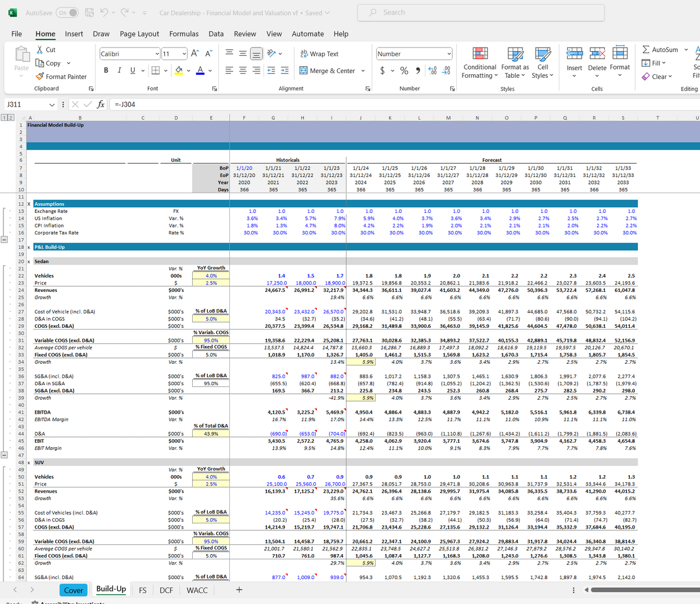Viewport: 700px width, 604px height.
Task: Toggle underline formatting
Action: point(132,70)
